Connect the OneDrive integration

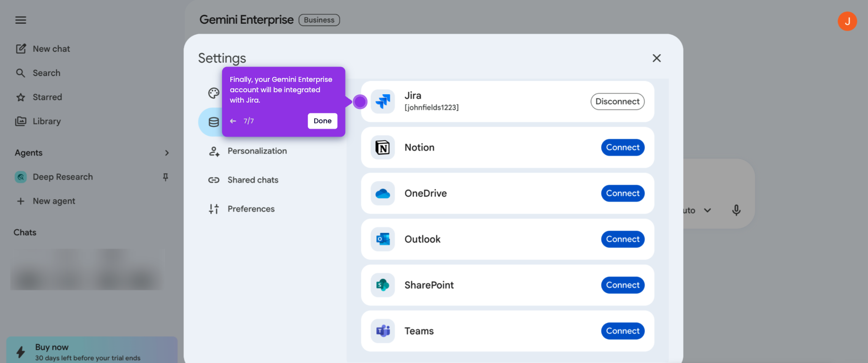623,193
